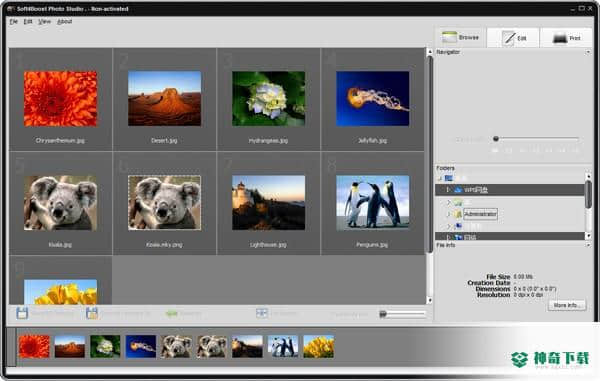The image size is (600, 381).
Task: Switch to the Print tab
Action: coord(567,38)
